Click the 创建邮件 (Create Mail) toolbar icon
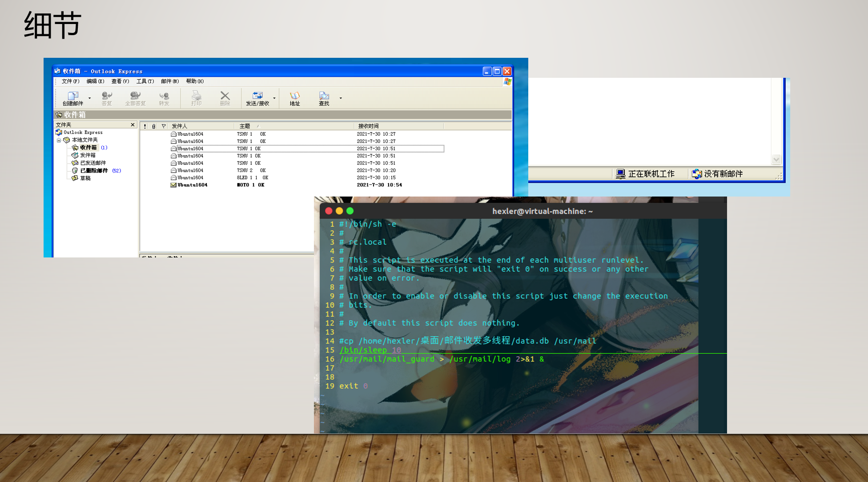 73,96
